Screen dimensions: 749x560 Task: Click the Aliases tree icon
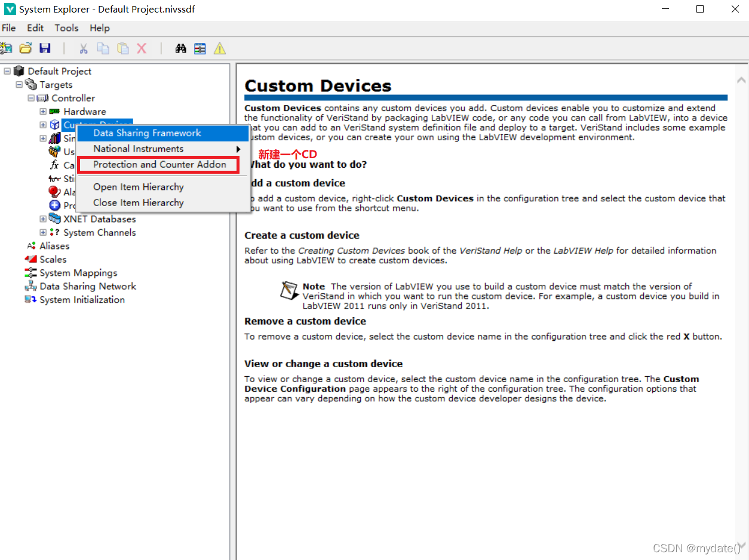pyautogui.click(x=31, y=246)
